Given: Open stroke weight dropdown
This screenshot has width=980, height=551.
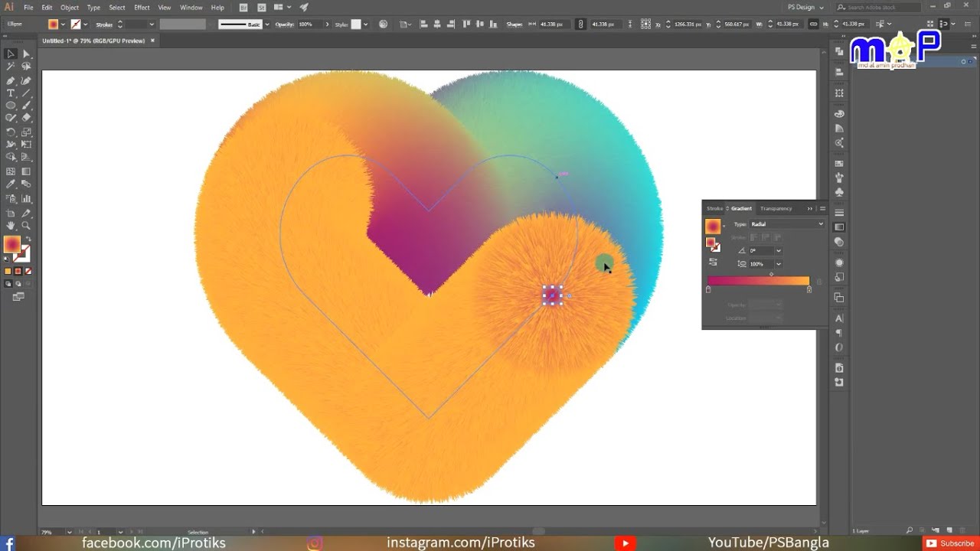Looking at the screenshot, I should coord(151,24).
